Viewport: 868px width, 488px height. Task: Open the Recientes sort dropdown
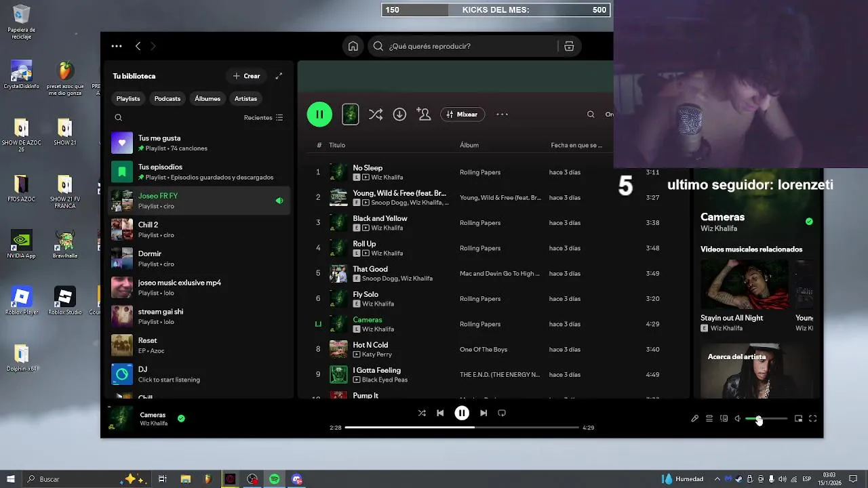(263, 117)
